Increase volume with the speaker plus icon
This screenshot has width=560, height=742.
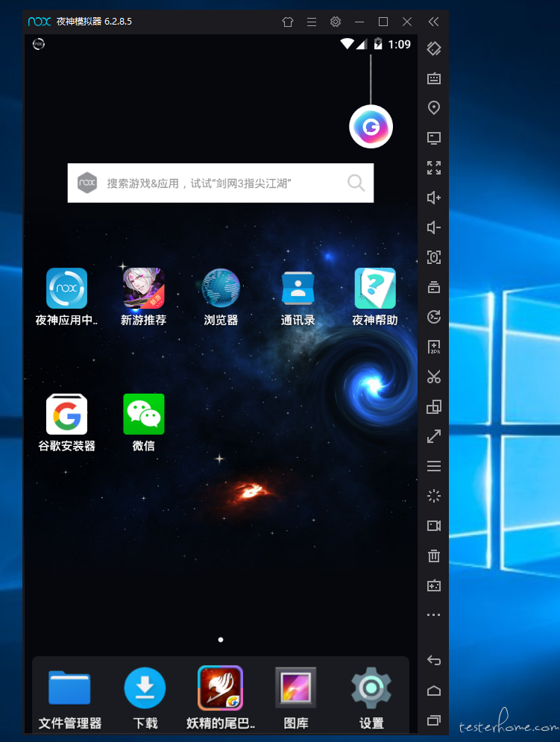(434, 198)
